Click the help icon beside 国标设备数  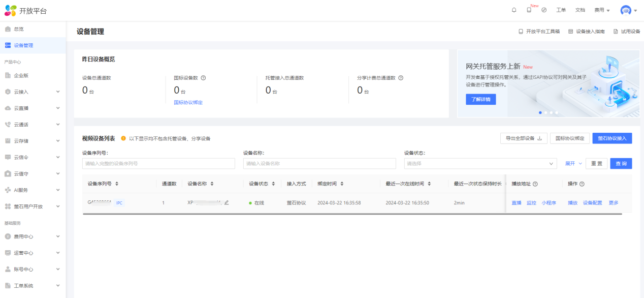tap(203, 78)
